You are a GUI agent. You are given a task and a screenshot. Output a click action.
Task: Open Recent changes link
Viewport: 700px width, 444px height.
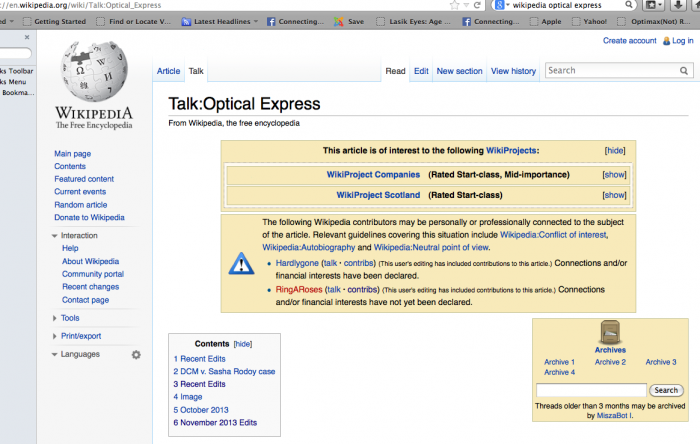(91, 287)
